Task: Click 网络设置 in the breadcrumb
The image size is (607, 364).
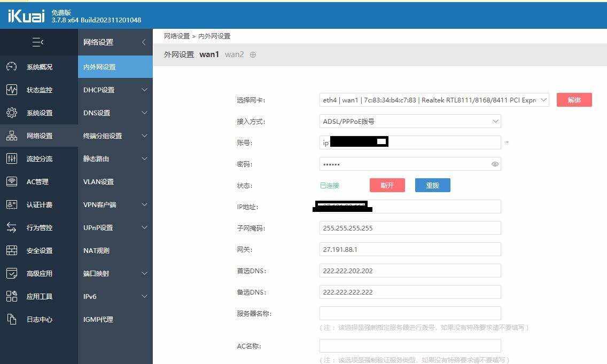Action: tap(176, 36)
